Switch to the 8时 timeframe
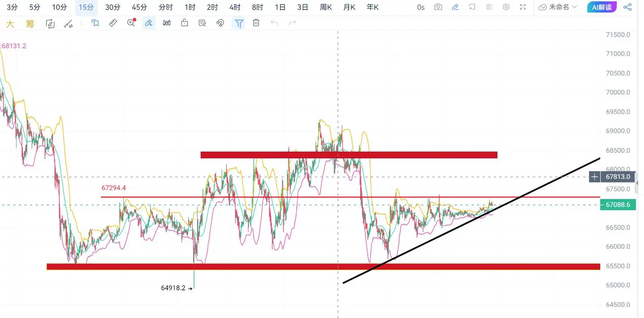The width and height of the screenshot is (644, 318). [x=257, y=7]
